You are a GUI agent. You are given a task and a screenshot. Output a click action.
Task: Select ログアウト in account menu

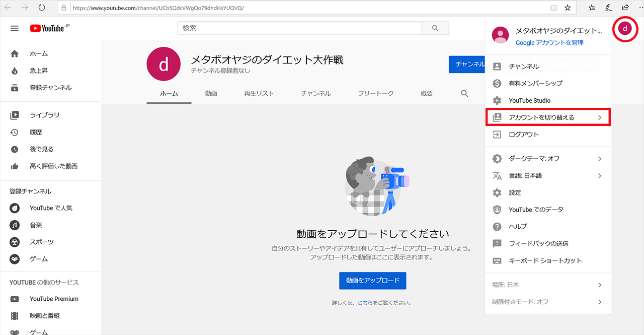pos(548,135)
